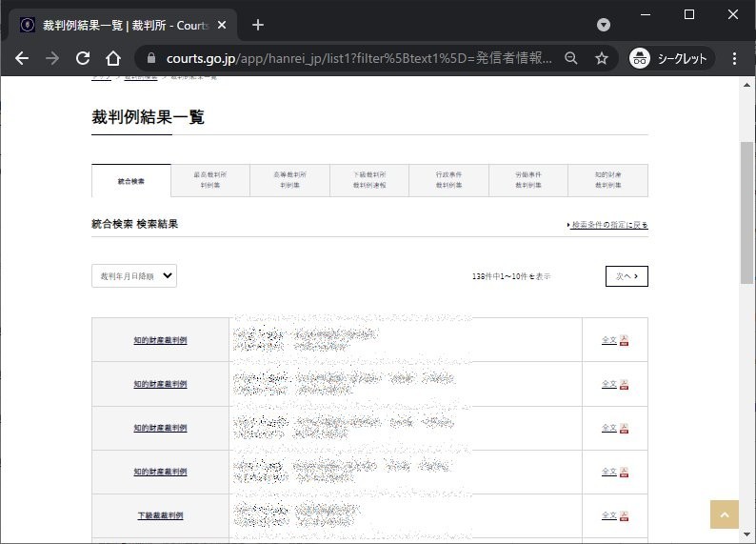Image resolution: width=756 pixels, height=544 pixels.
Task: Switch to the 下級裁判所裁判例速報 tab
Action: point(369,180)
